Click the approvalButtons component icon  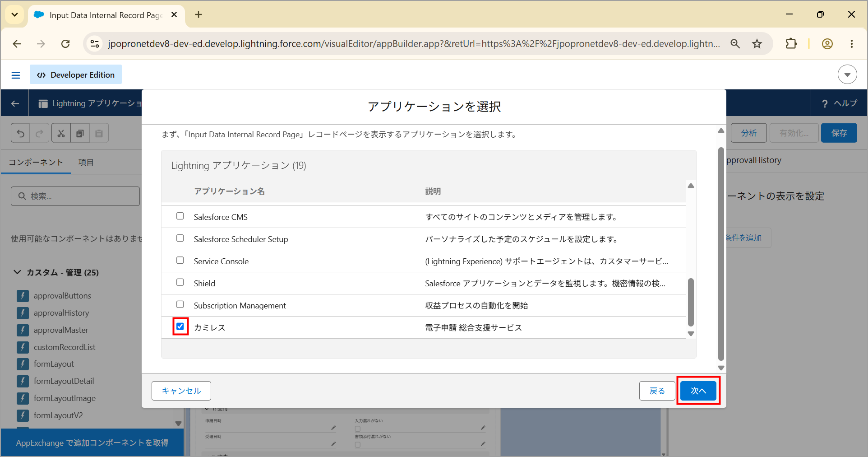23,296
